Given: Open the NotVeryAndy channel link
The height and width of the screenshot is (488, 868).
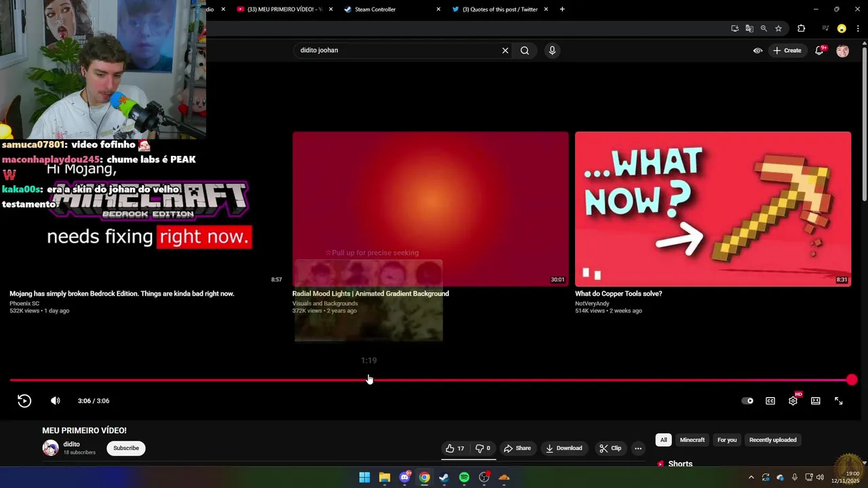Looking at the screenshot, I should [x=592, y=304].
